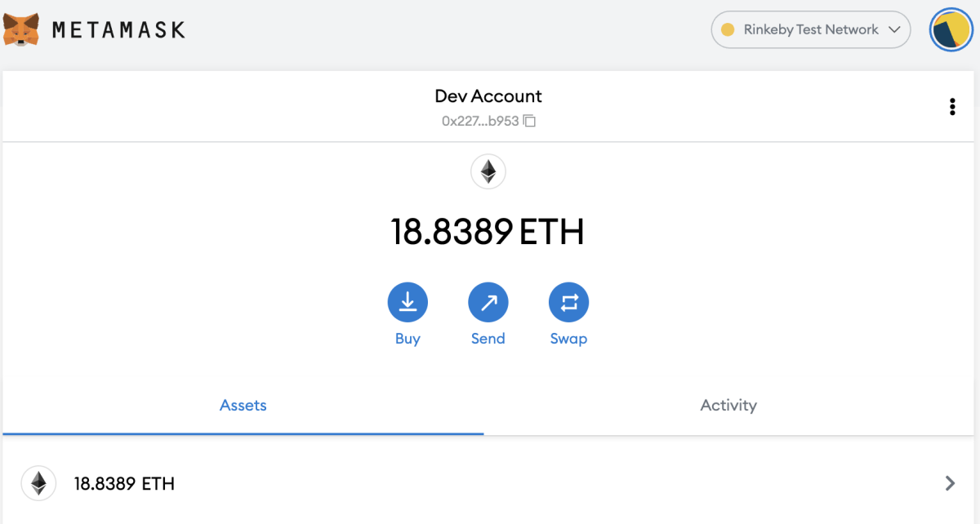Click the Ethereum logo above the balance

point(488,171)
